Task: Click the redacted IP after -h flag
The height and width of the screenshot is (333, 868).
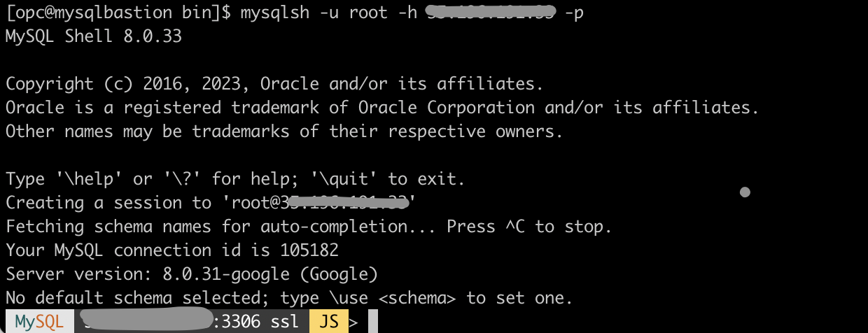Action: coord(491,12)
